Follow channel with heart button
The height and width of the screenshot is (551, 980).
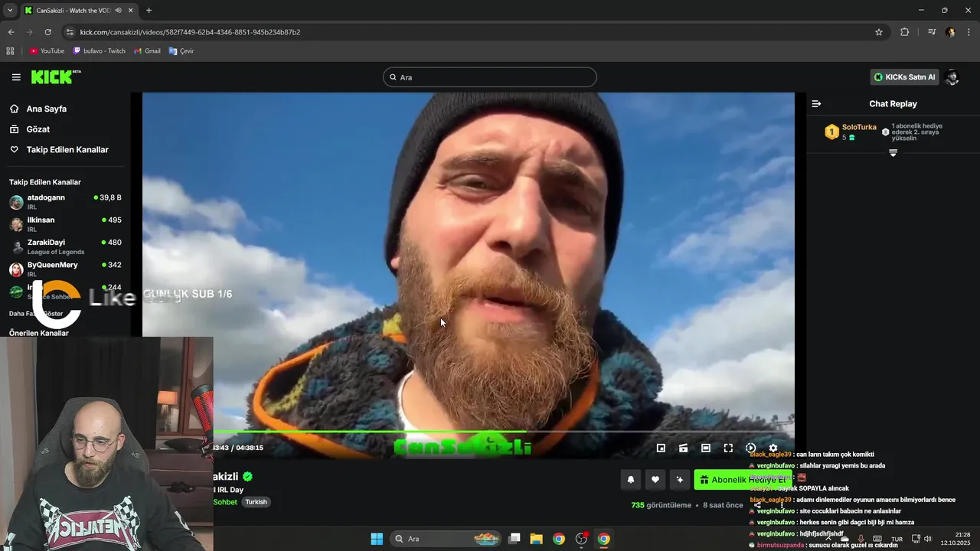(x=655, y=480)
